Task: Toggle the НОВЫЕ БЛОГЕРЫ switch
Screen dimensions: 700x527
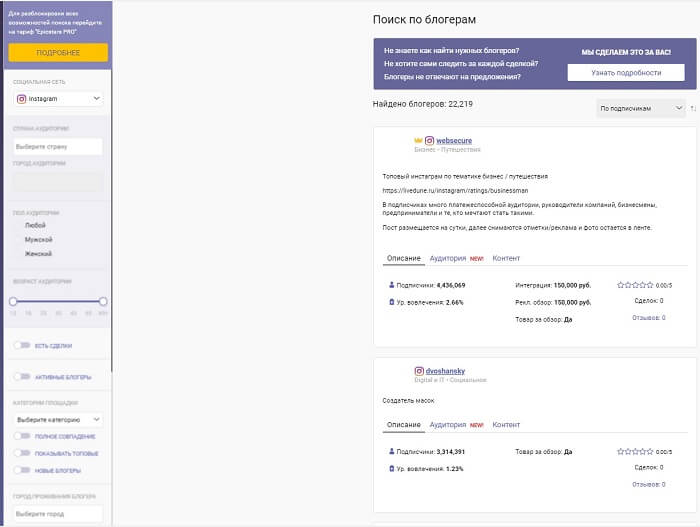Action: (22, 470)
